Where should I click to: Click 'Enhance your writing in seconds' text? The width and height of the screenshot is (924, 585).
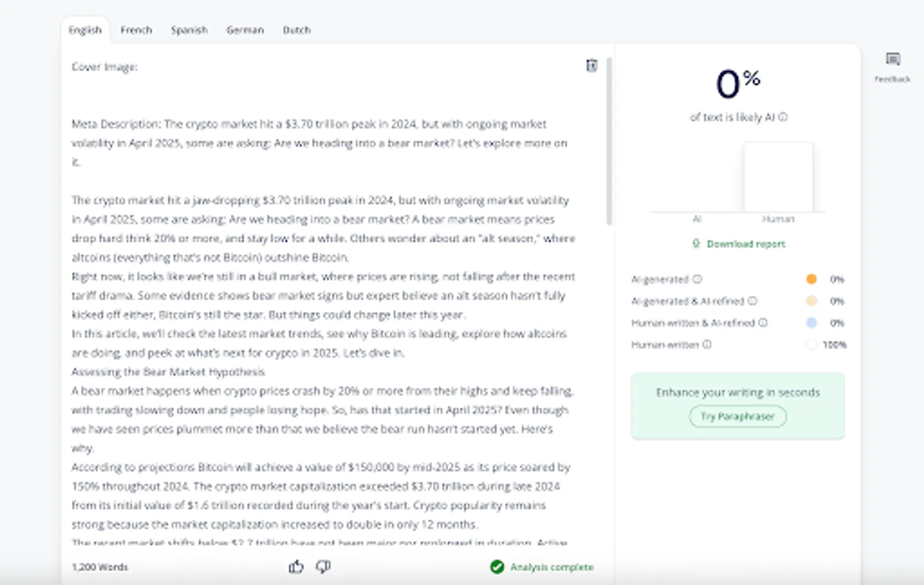(x=737, y=392)
